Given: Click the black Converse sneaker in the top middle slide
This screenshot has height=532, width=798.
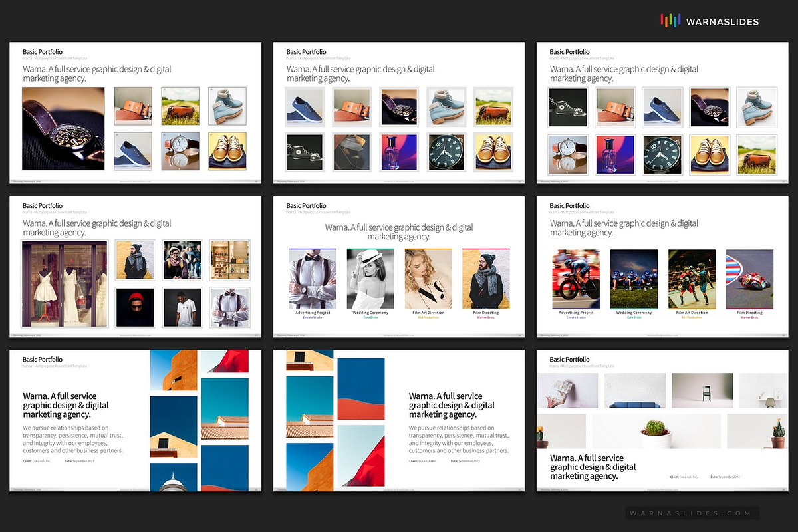Looking at the screenshot, I should [x=304, y=153].
